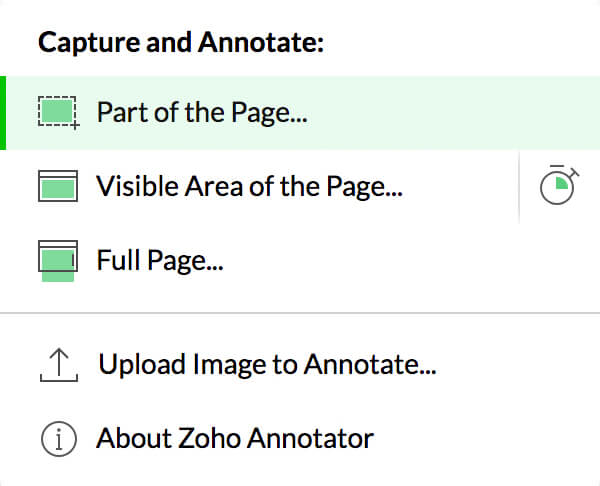600x486 pixels.
Task: Click blank space right of Full Page
Action: tap(409, 260)
